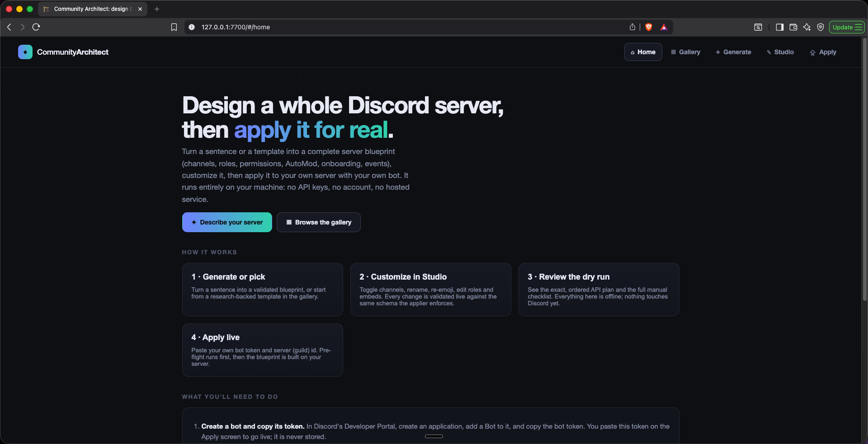Viewport: 868px width, 444px height.
Task: Click the share icon in address bar
Action: pyautogui.click(x=632, y=27)
